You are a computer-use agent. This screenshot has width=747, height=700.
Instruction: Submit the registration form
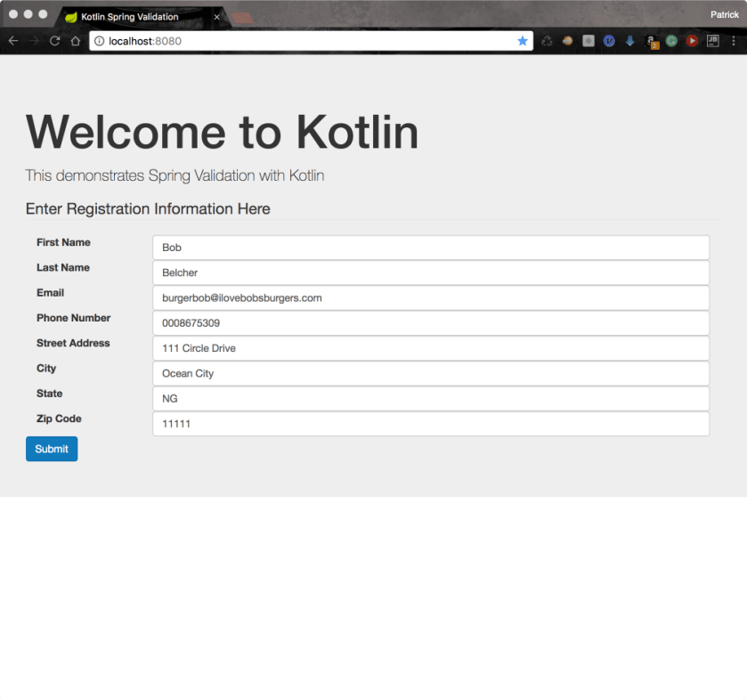click(52, 449)
